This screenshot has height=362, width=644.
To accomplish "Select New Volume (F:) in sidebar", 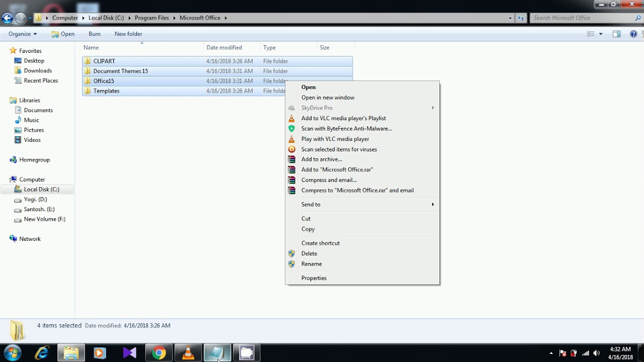I will tap(44, 219).
